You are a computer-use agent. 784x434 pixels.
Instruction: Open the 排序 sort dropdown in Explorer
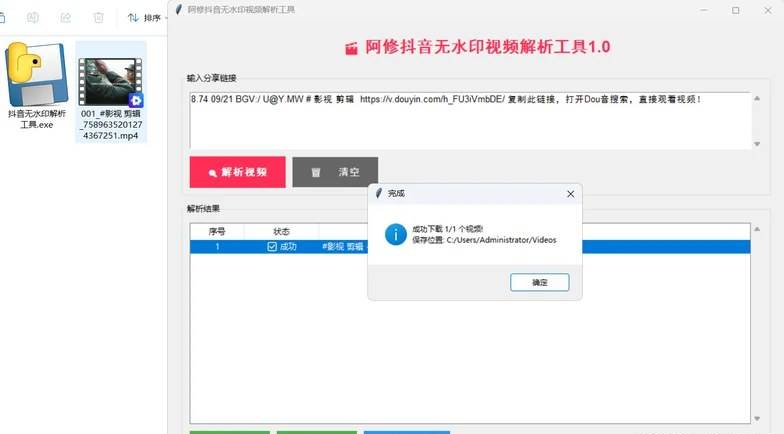(x=148, y=18)
